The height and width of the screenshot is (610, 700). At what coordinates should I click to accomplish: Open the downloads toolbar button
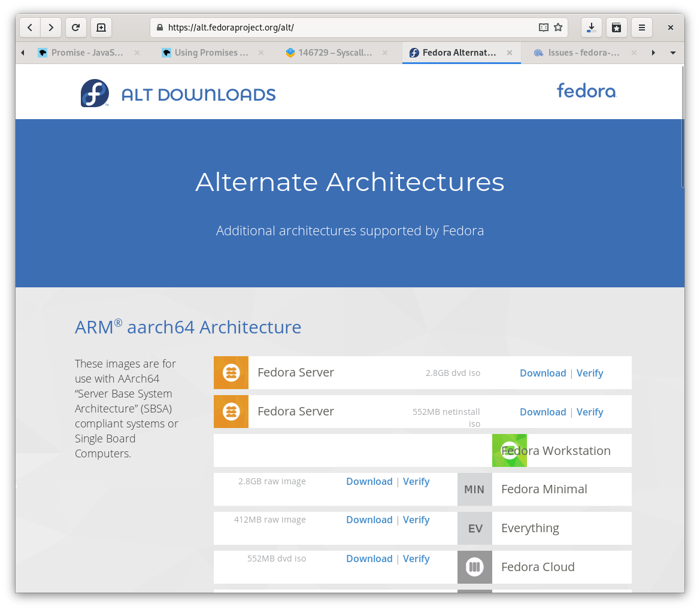[x=592, y=28]
